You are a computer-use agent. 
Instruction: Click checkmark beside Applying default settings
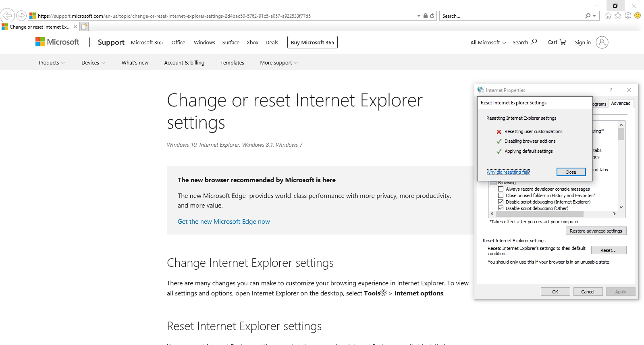click(x=499, y=152)
